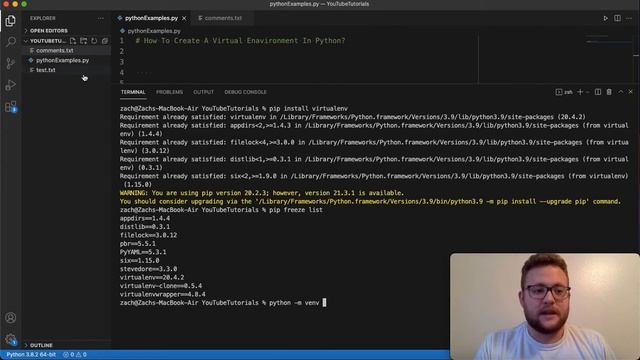Click the 'virtualenvwrapper==4.8.4' output line
640x360 pixels.
162,294
